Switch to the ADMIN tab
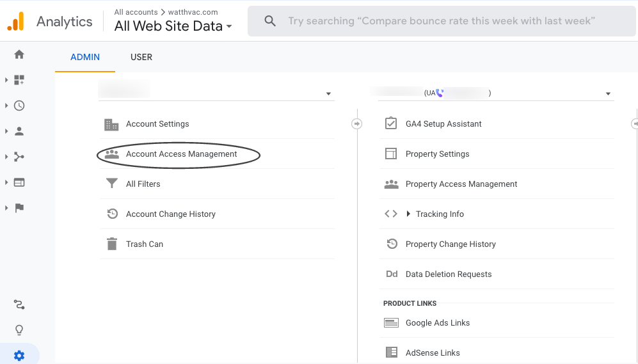This screenshot has width=638, height=364. pos(85,58)
